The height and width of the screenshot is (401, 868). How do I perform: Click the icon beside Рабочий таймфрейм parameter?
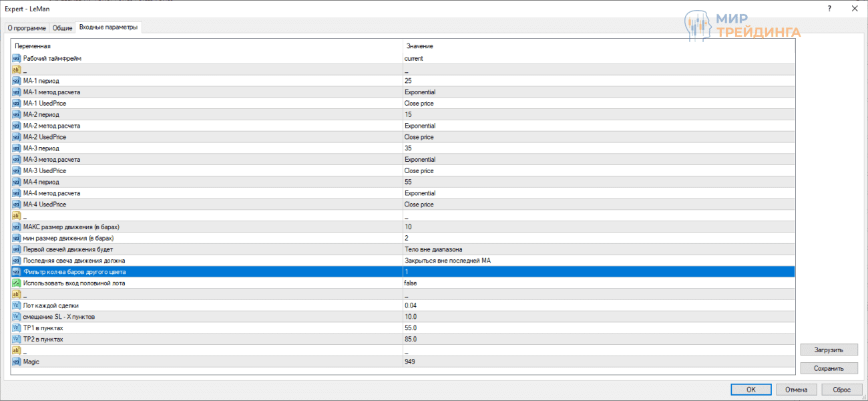click(x=17, y=58)
